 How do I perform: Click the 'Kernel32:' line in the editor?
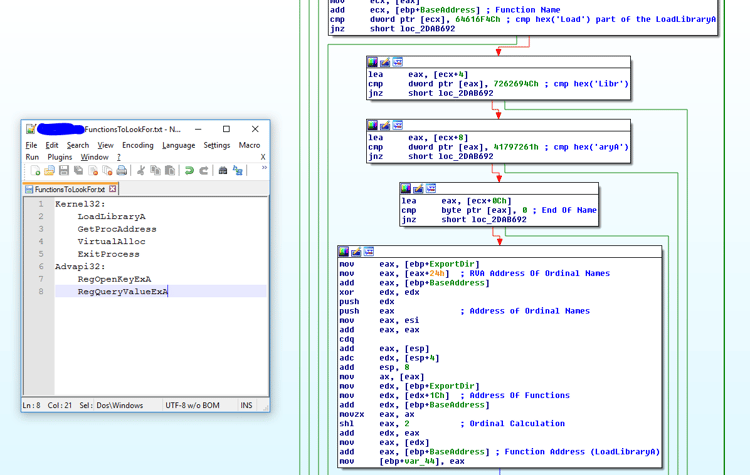coord(80,204)
